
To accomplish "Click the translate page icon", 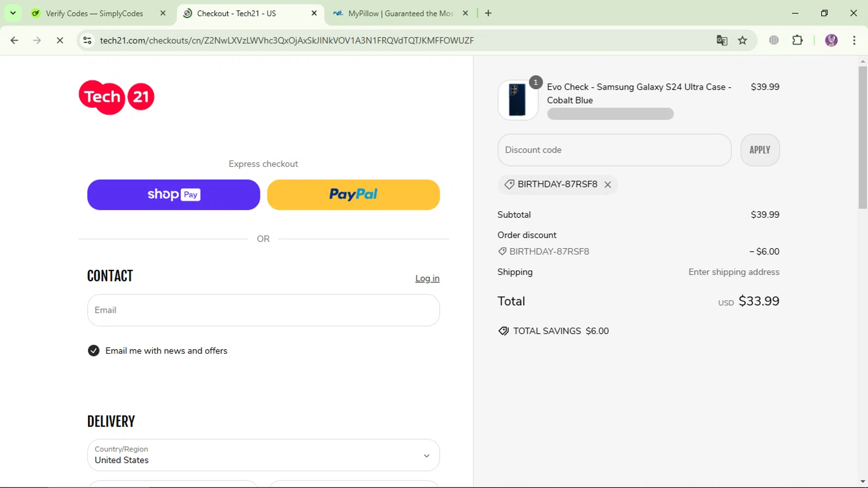I will (x=722, y=41).
